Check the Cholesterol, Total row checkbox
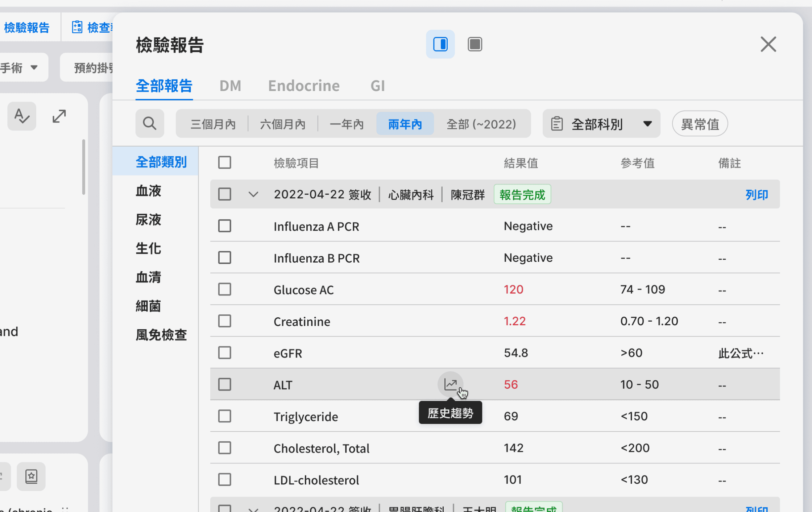Screen dimensions: 812x512 pos(224,448)
